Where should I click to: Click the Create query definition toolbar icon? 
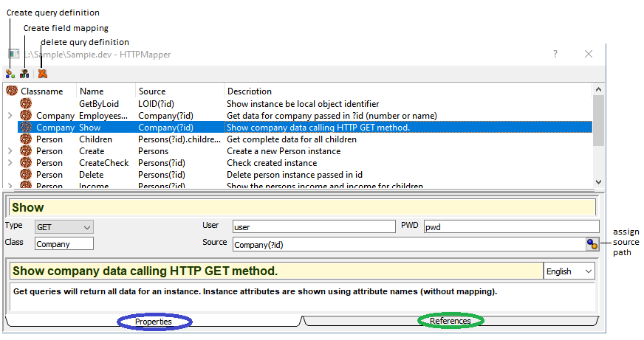[x=10, y=74]
